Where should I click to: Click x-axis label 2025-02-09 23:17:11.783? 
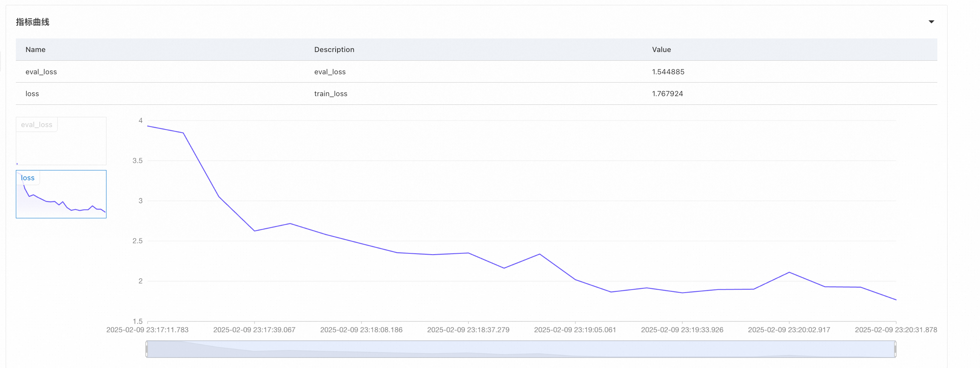click(x=147, y=330)
